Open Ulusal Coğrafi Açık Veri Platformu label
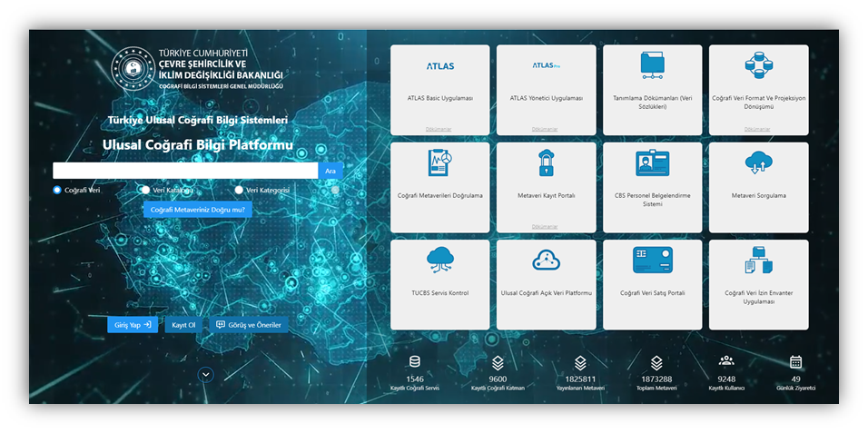 point(547,293)
